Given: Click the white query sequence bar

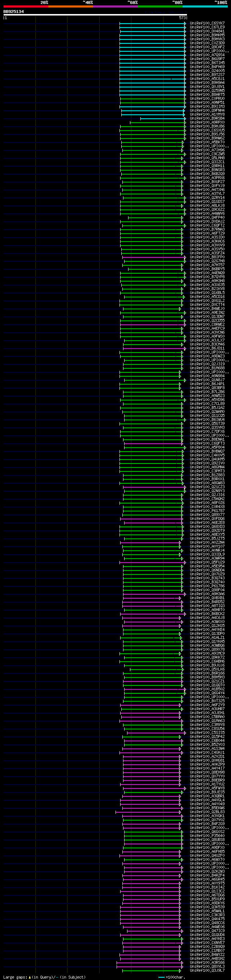Looking at the screenshot, I should tap(95, 15).
